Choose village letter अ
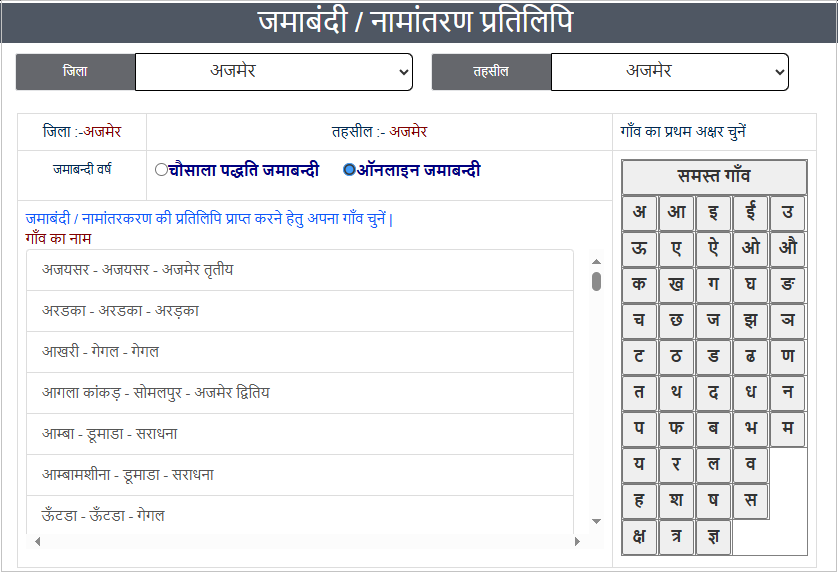Viewport: 838px width, 573px height. click(x=639, y=213)
